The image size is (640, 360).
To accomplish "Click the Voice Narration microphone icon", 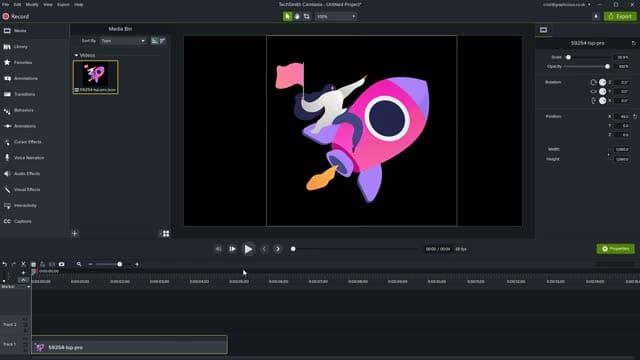I will click(7, 158).
